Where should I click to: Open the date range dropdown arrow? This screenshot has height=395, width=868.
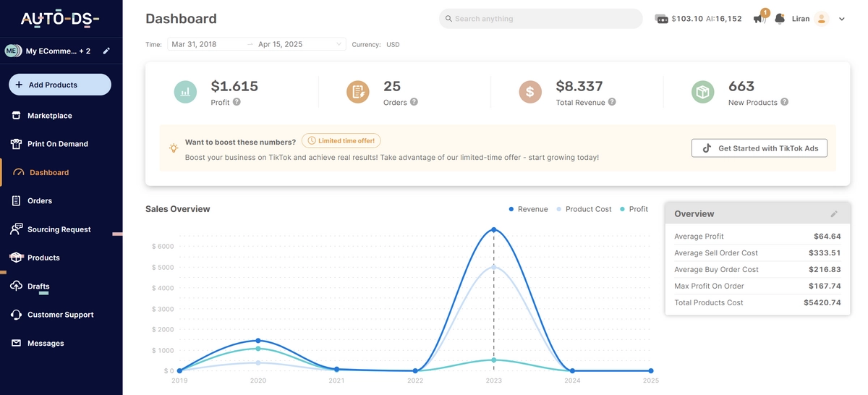coord(339,44)
